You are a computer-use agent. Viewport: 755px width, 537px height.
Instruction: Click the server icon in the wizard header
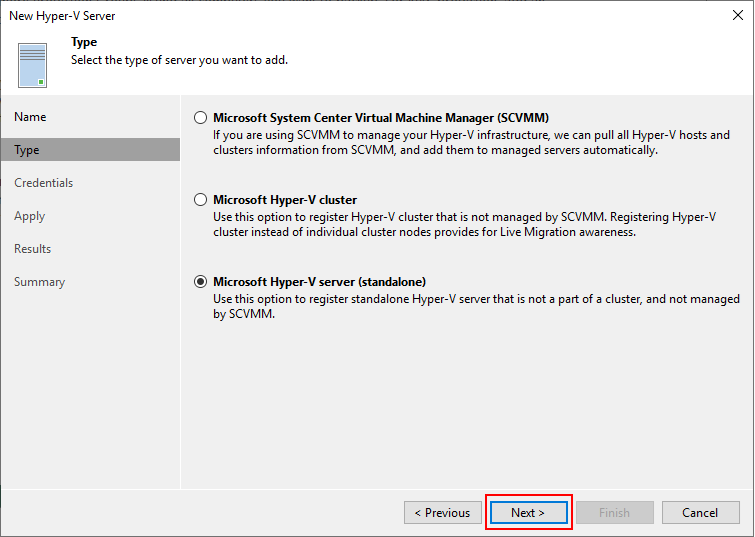click(x=32, y=65)
